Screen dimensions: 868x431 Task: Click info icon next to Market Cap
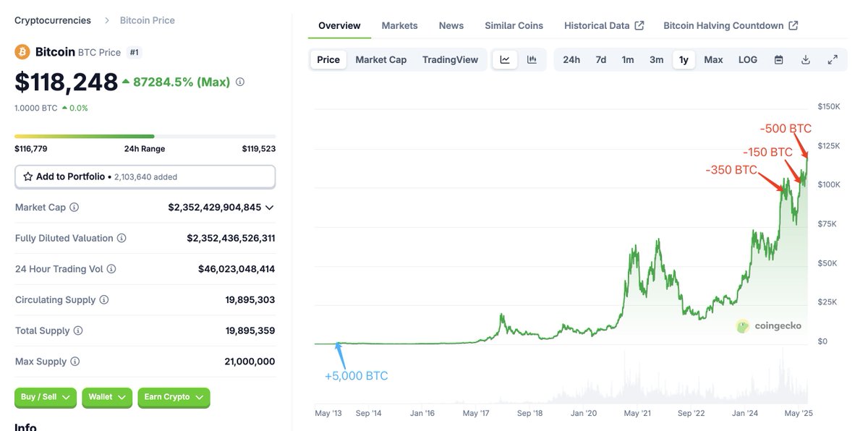74,208
